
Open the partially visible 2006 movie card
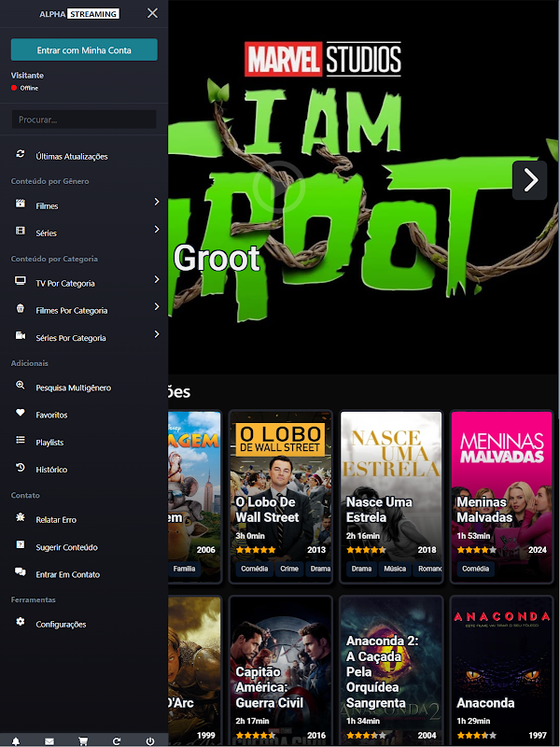[195, 497]
